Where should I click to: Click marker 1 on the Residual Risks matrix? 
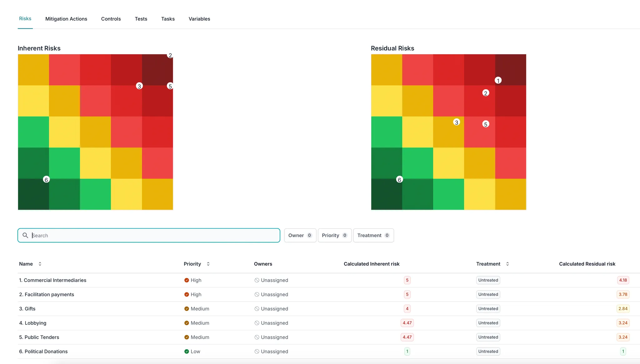coord(498,81)
